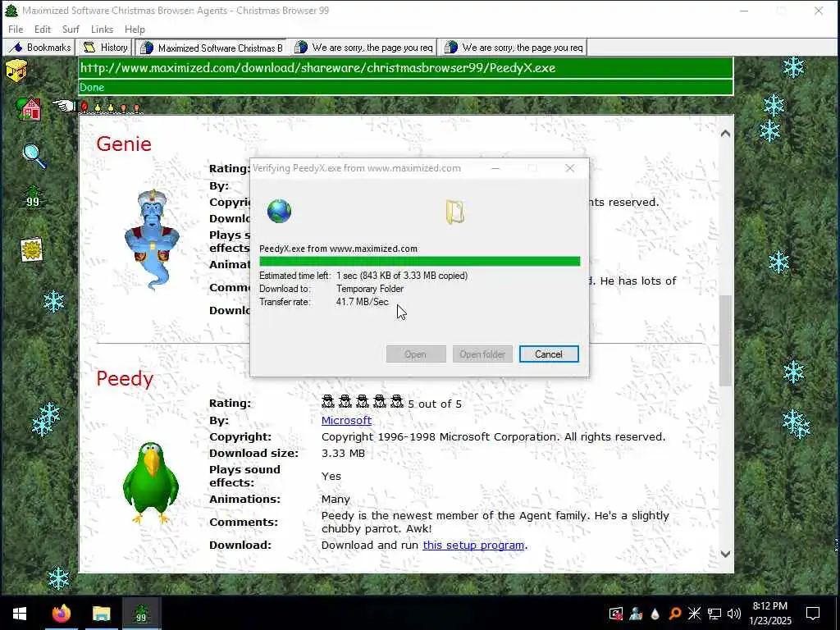Click the folder icon in download dialog
Viewport: 840px width, 630px height.
coord(454,212)
